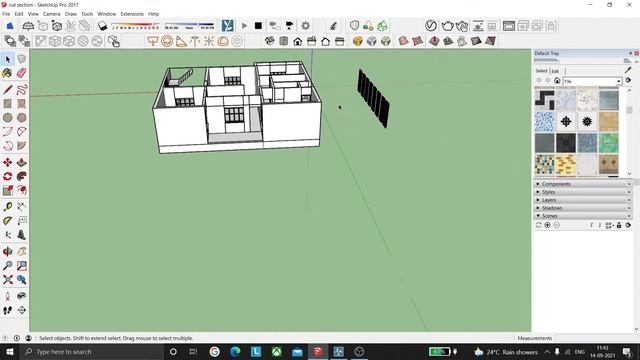Viewport: 640px width, 360px height.
Task: Click the taskbar search box
Action: [92, 352]
